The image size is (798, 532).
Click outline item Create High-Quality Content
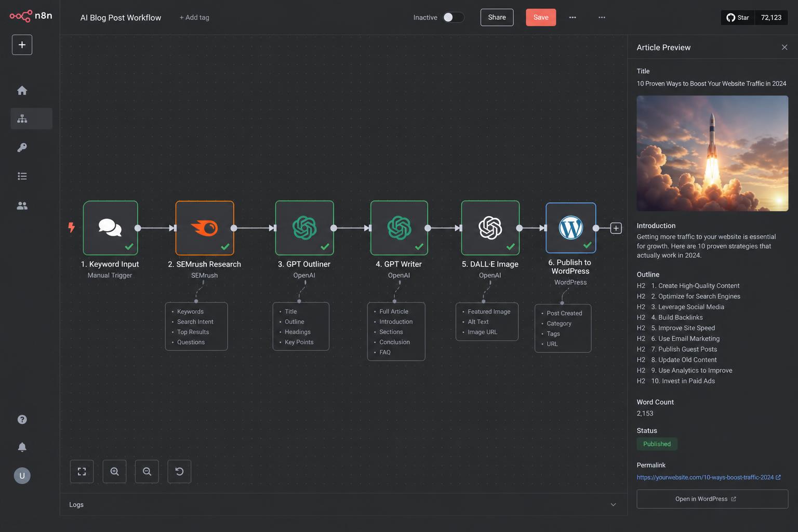tap(695, 286)
